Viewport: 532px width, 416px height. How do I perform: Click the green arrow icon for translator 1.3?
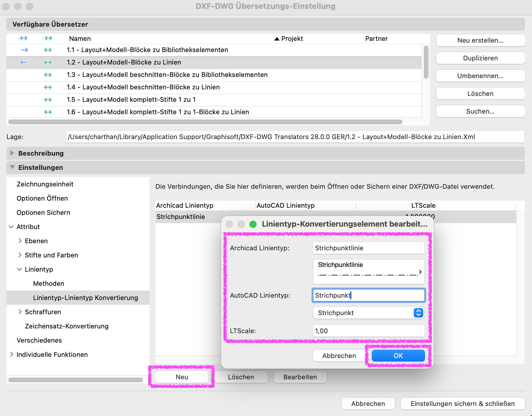(x=48, y=75)
